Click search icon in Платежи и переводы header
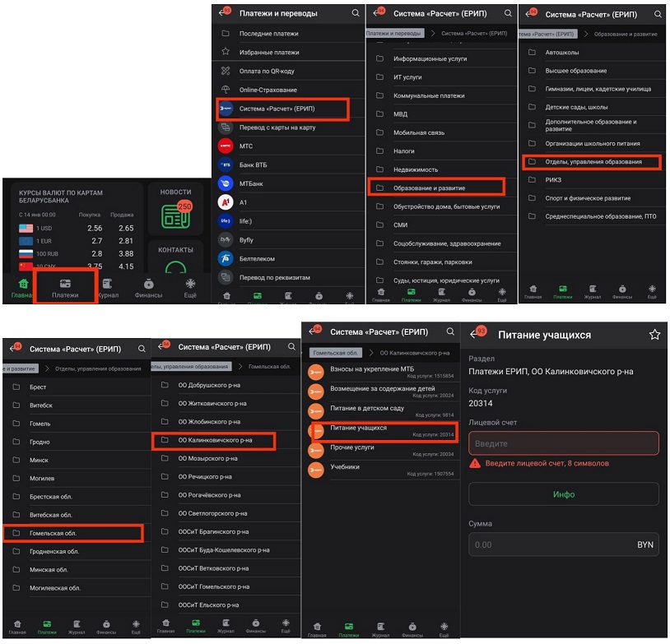The image size is (670, 644). [x=356, y=13]
